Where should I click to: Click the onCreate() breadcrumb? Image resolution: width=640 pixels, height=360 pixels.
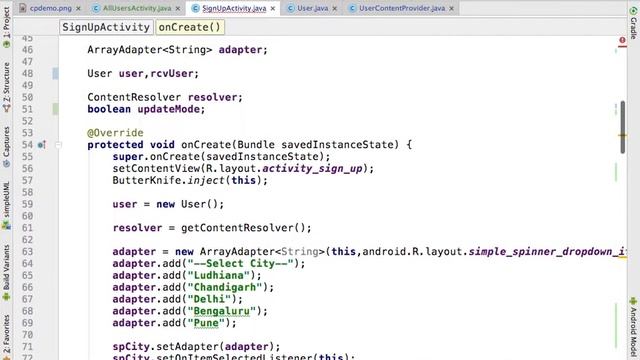coord(189,27)
